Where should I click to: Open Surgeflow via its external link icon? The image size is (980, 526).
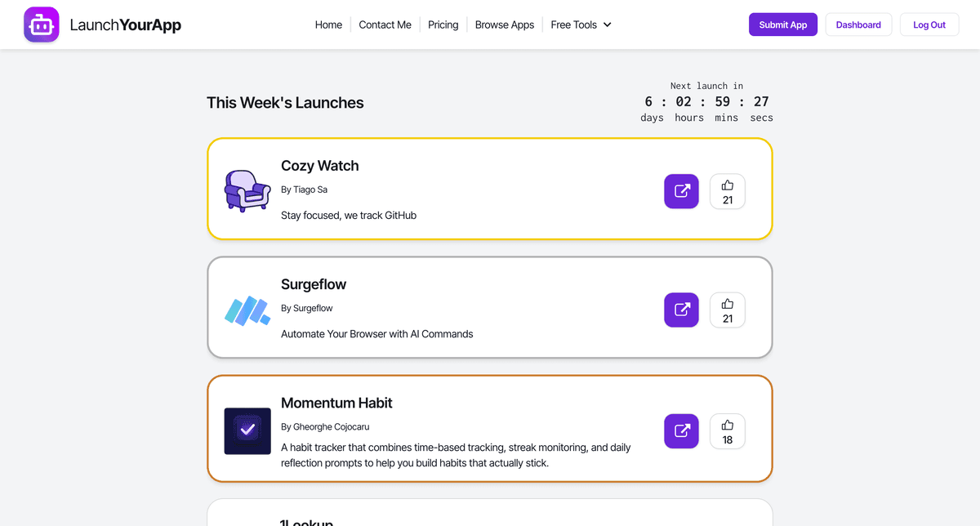(681, 310)
